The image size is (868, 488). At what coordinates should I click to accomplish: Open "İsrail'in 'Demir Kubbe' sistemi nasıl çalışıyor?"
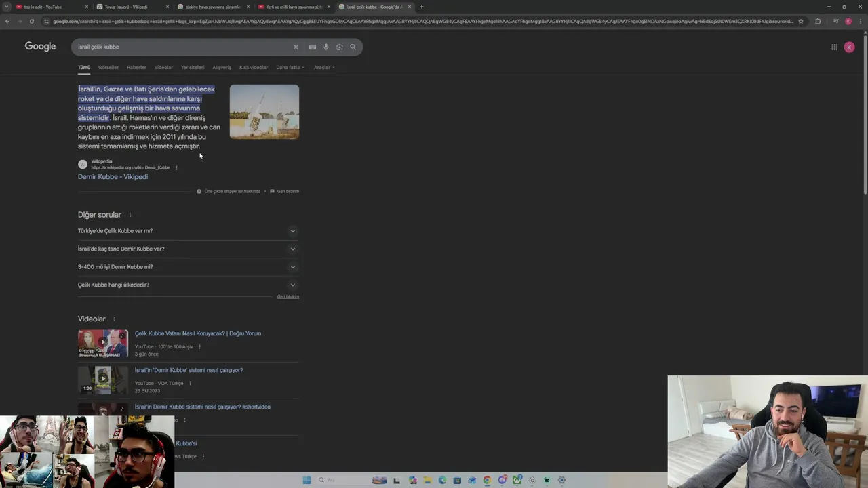point(189,370)
